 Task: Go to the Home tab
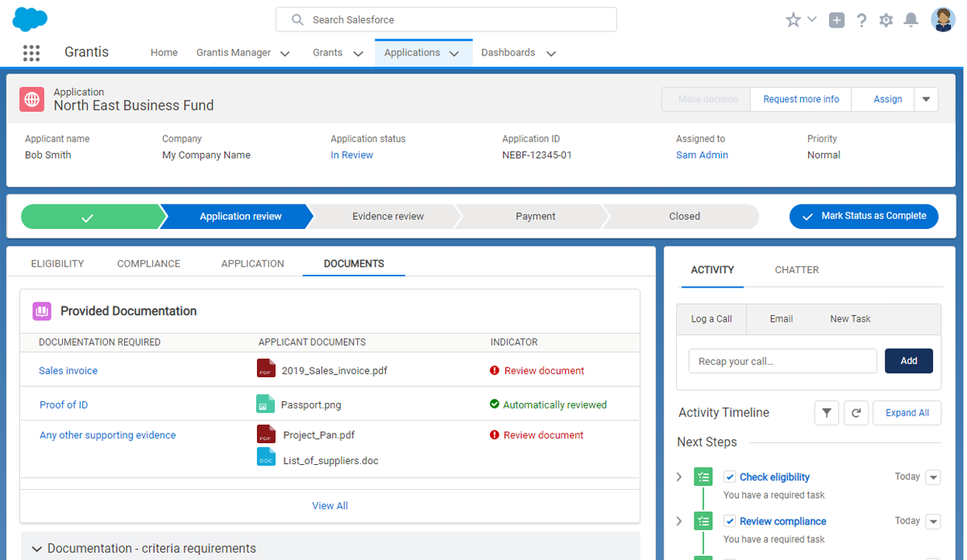164,52
